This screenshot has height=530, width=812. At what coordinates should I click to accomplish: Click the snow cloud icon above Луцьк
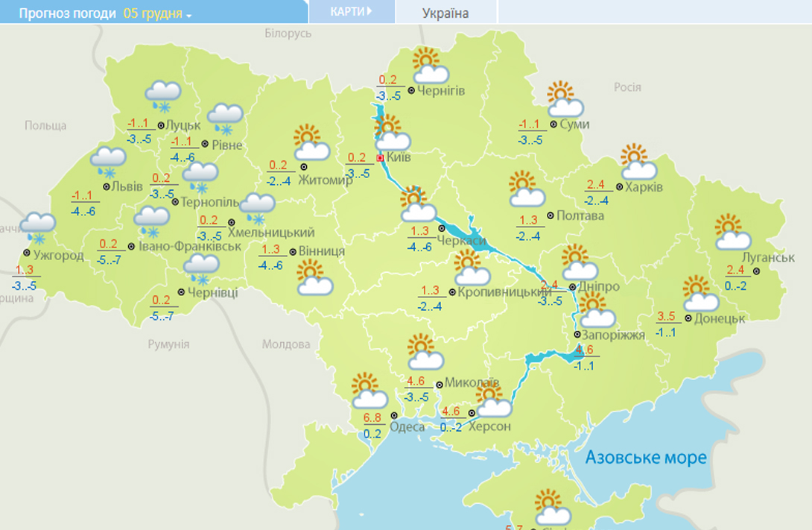[162, 95]
